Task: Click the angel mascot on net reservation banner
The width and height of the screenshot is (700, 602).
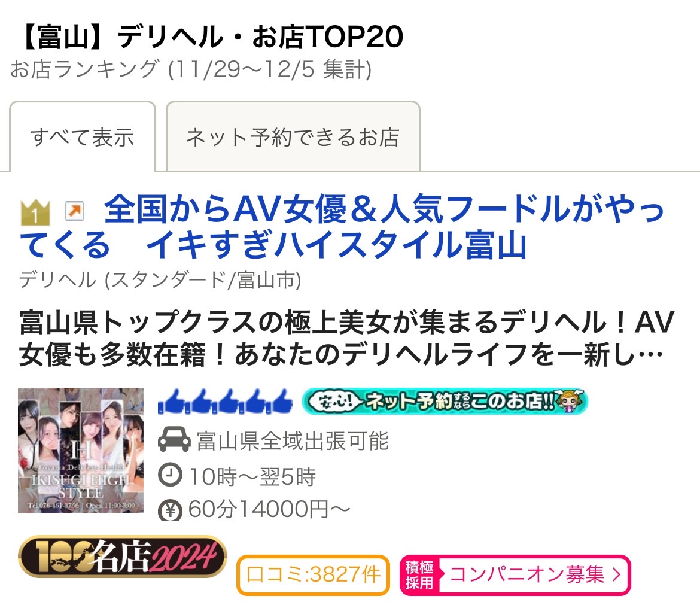Action: [568, 401]
